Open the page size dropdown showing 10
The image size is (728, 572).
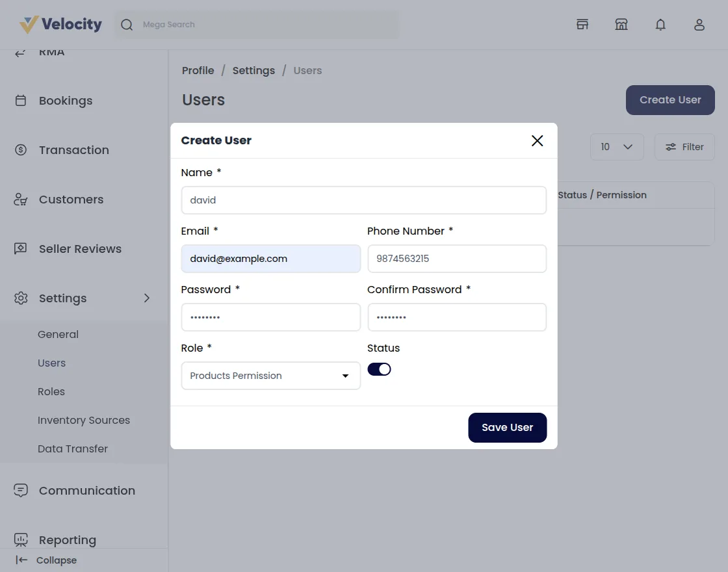click(x=616, y=146)
